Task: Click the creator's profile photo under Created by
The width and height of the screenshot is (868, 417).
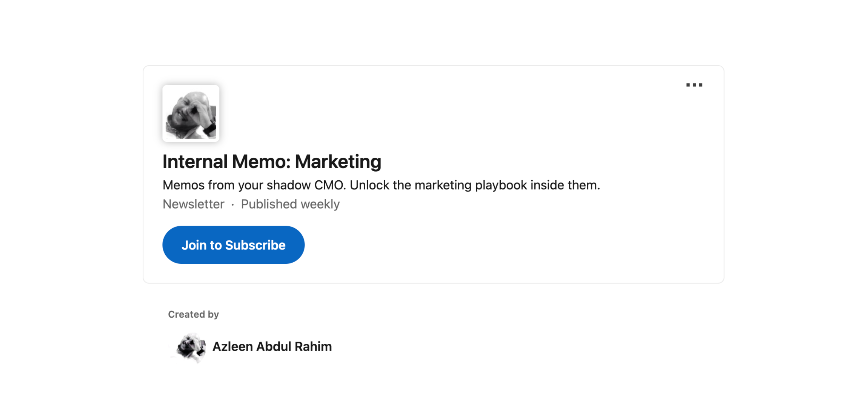Action: tap(191, 347)
